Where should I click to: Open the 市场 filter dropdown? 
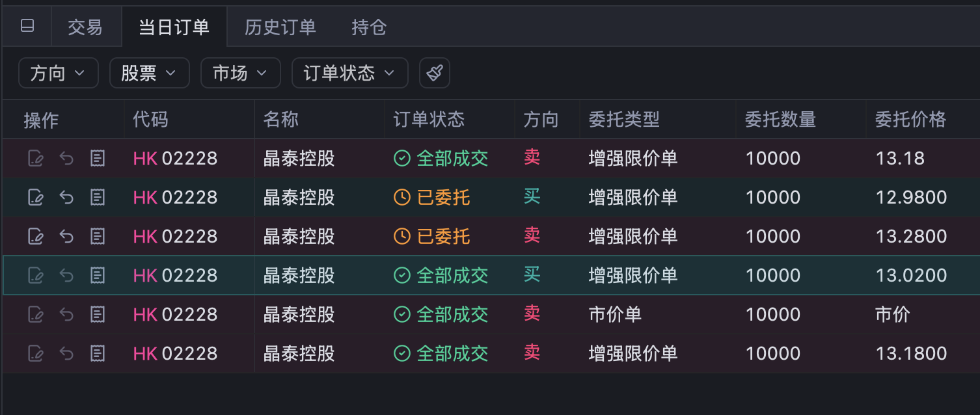240,73
